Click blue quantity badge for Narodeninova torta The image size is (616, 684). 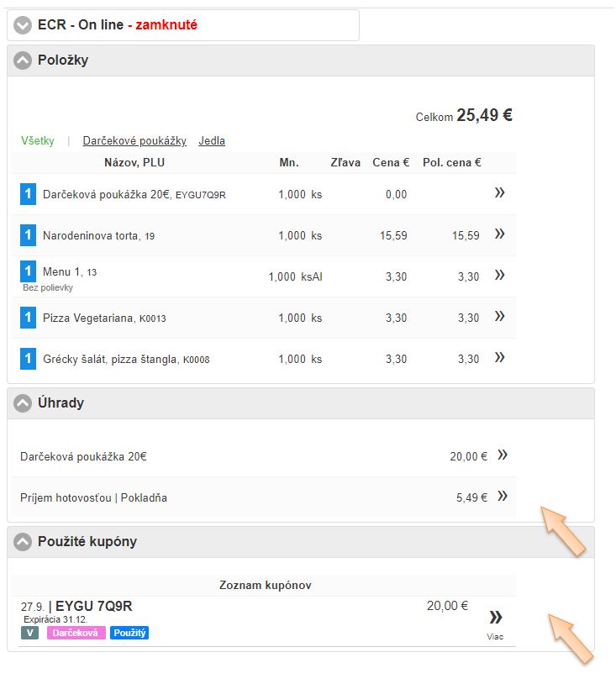coord(28,235)
